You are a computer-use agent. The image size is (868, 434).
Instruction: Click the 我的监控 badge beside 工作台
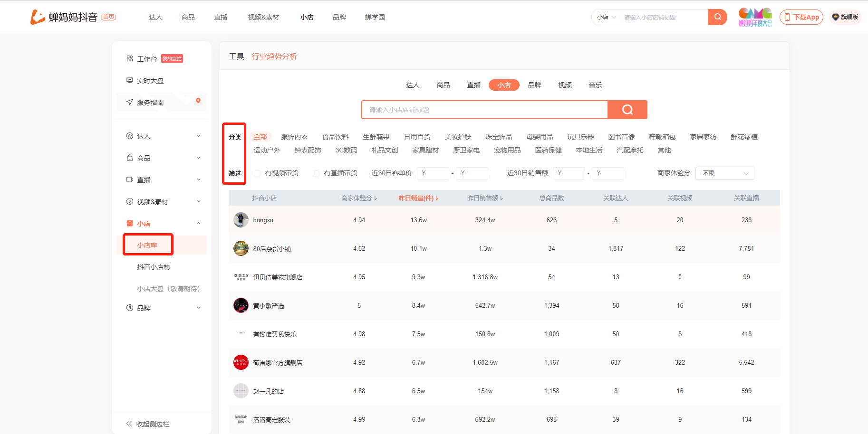pos(172,58)
